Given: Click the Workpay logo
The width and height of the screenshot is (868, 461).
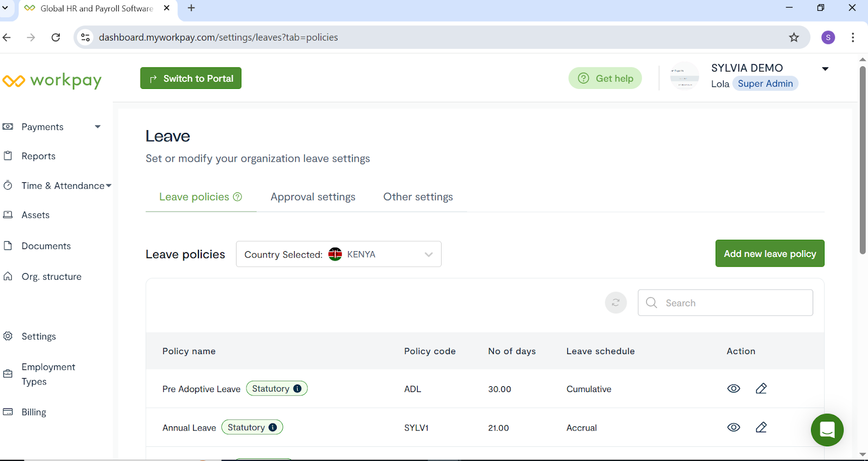Looking at the screenshot, I should click(53, 81).
